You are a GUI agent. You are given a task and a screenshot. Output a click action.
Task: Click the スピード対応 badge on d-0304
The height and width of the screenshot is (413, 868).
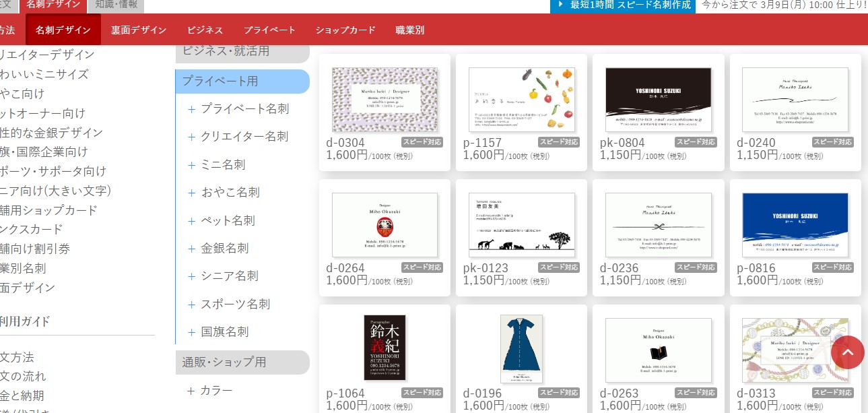(x=422, y=142)
